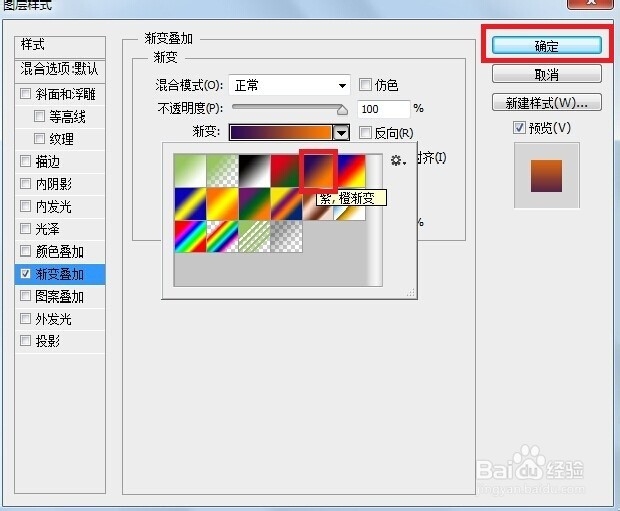Open the 混合模式 blend mode dropdown

tap(289, 85)
